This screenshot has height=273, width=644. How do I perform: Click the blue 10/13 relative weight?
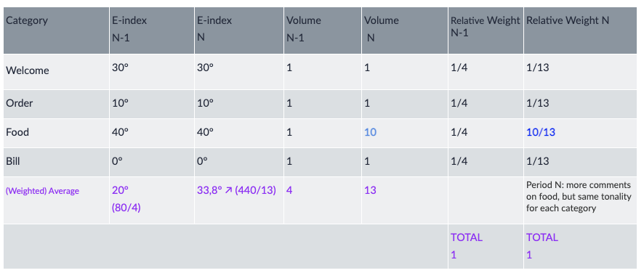(x=541, y=132)
